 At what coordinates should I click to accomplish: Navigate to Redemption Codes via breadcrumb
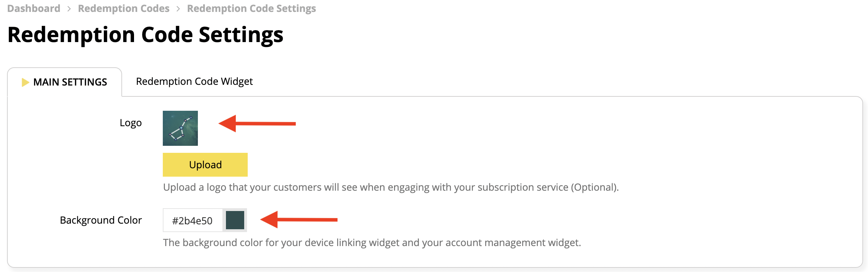point(123,8)
